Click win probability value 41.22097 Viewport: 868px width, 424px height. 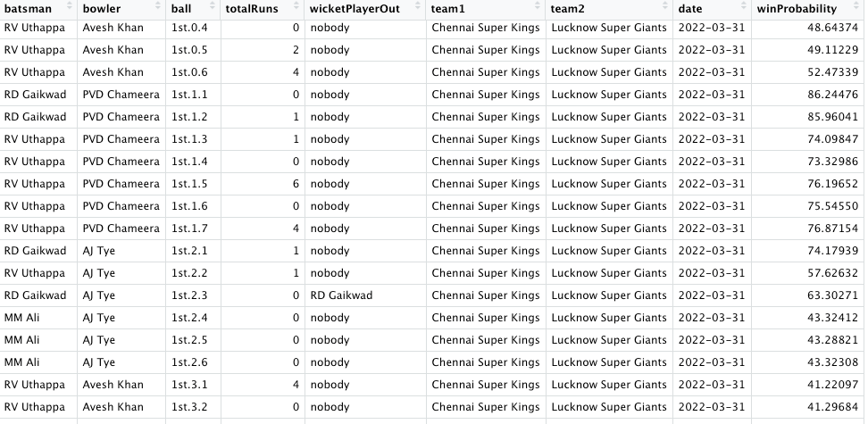coord(830,385)
